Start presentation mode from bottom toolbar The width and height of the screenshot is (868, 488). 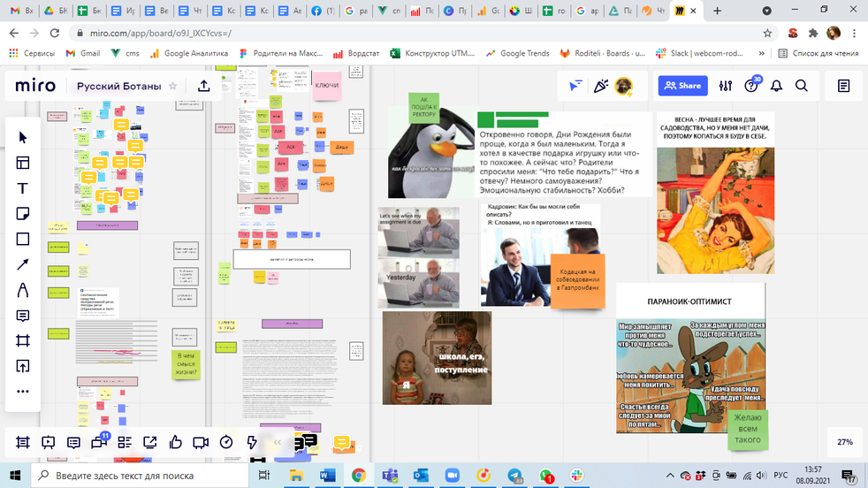coord(48,442)
